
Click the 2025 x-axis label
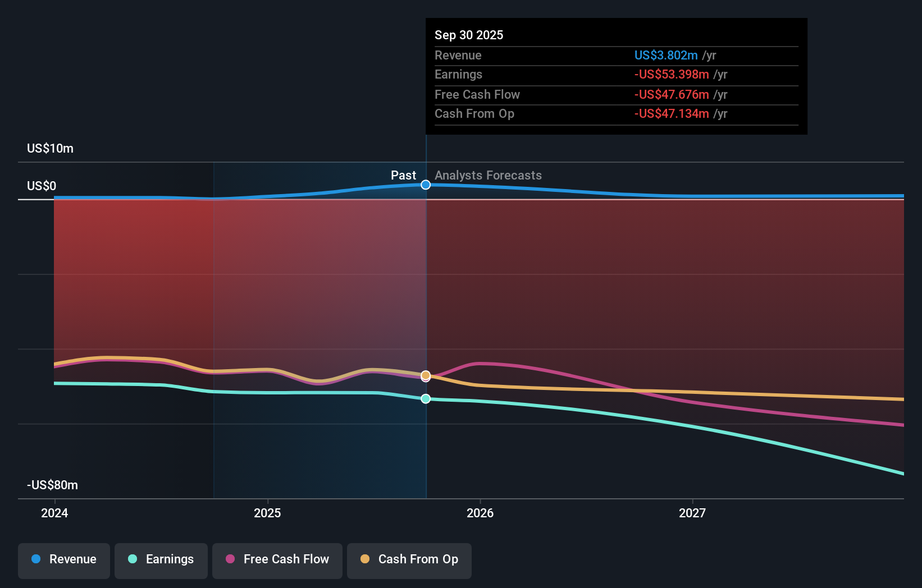[267, 513]
